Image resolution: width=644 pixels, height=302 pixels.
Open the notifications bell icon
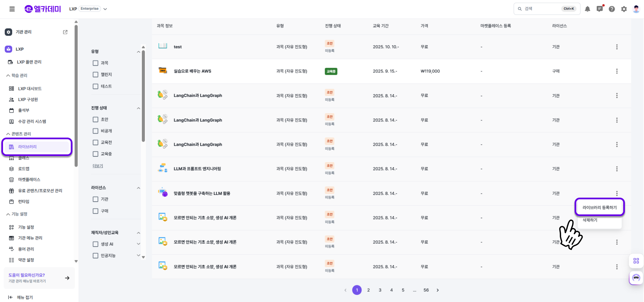tap(587, 9)
